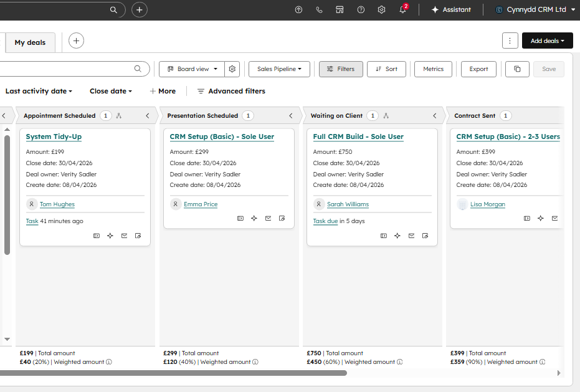Viewport: 580px width, 392px height.
Task: Click the horizontal scrollbar of the board
Action: [173, 373]
